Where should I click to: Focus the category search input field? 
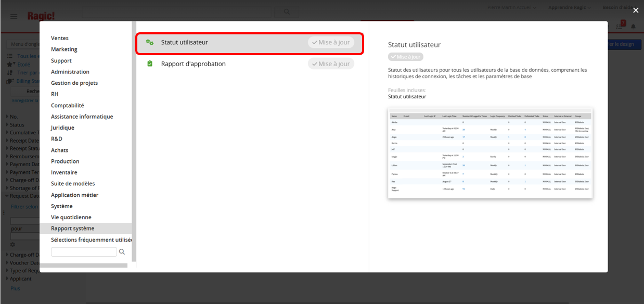click(84, 252)
